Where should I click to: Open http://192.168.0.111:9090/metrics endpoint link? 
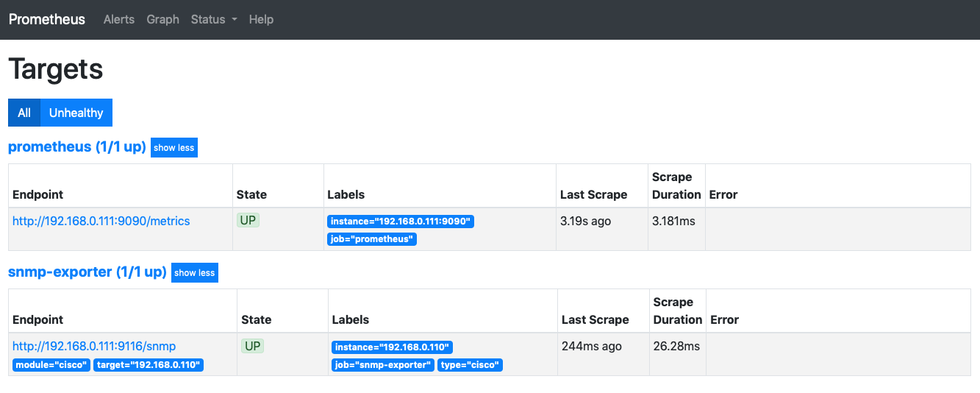(x=101, y=221)
